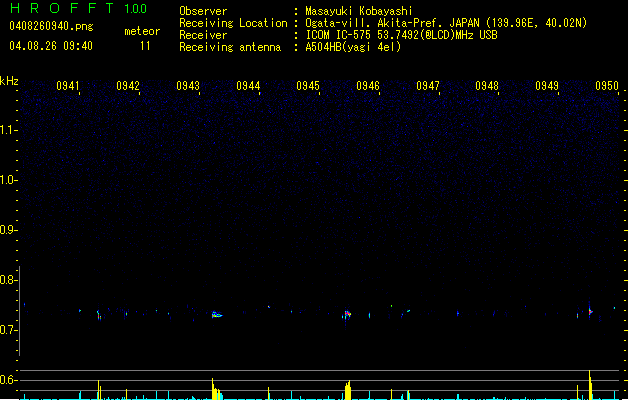Select receiver text ICOM IC-575 53.7492 MHz USB

tap(401, 35)
